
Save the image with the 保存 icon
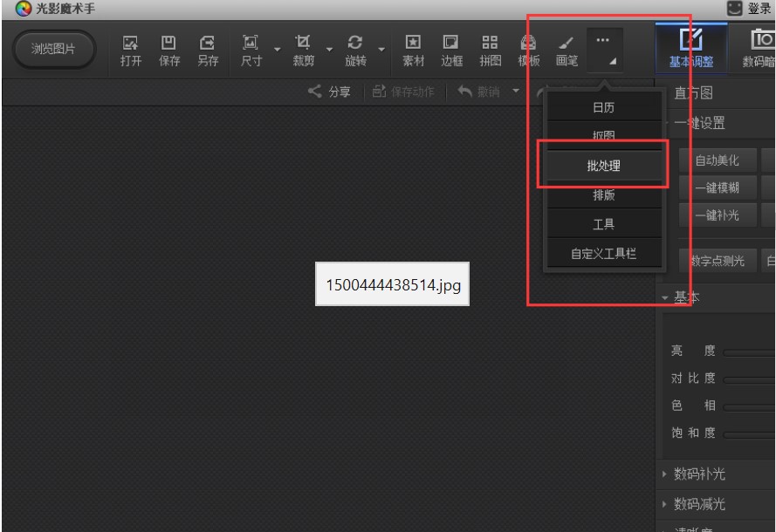(x=168, y=51)
